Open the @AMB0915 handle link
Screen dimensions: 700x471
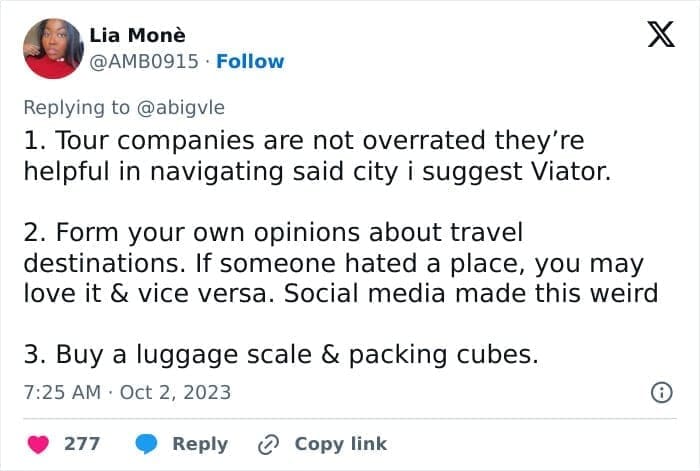138,61
